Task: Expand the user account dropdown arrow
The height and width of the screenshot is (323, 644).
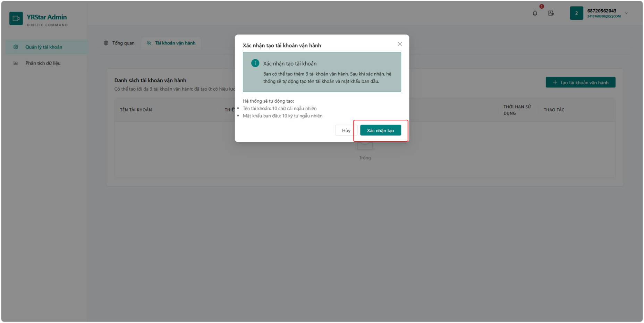Action: (626, 13)
